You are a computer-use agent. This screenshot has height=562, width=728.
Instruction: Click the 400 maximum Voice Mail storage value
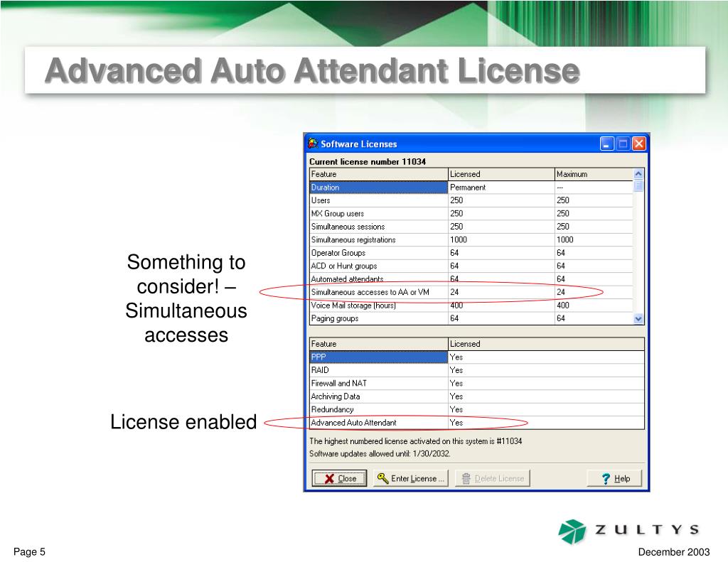[563, 306]
